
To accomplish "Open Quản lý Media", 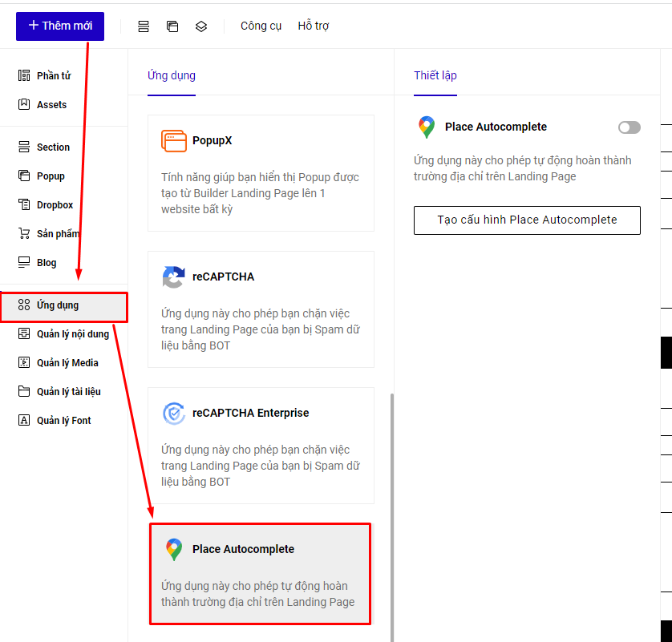I will [x=67, y=363].
